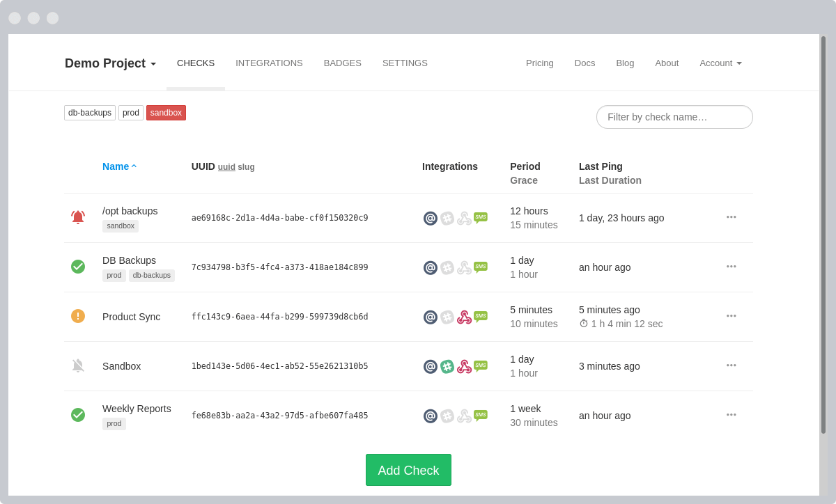The image size is (836, 504).
Task: Click the SMS icon on the /opt backups row
Action: (x=481, y=217)
